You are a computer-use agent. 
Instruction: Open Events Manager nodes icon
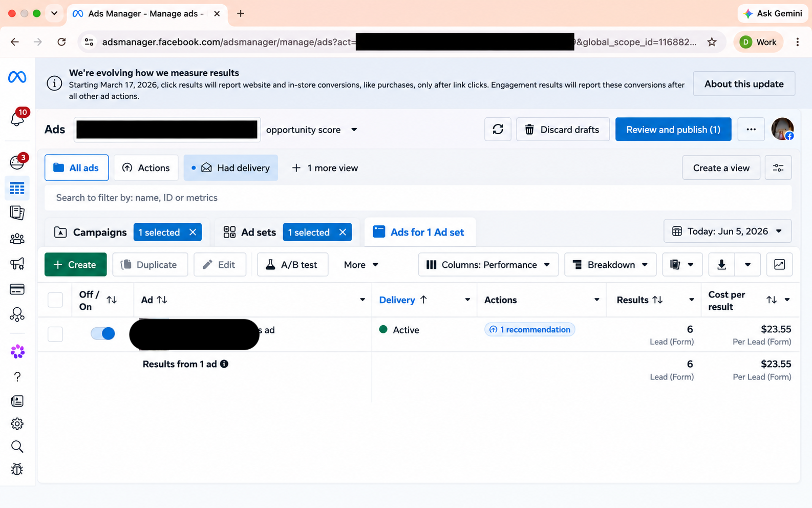pos(17,314)
